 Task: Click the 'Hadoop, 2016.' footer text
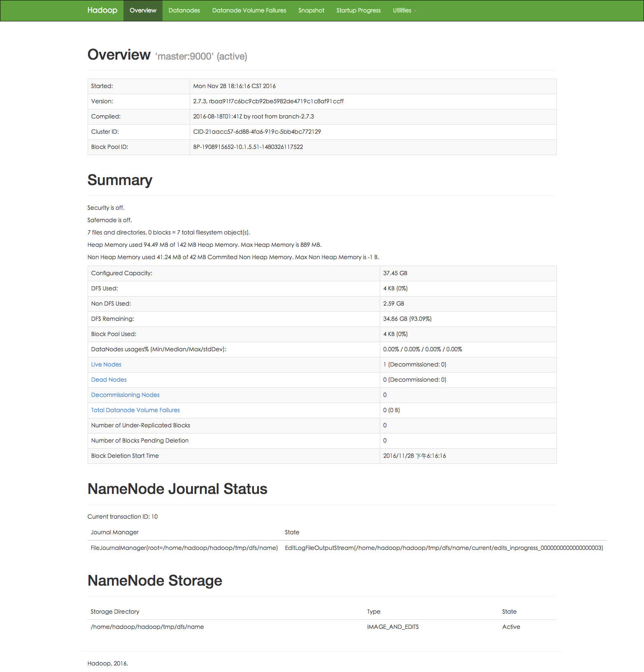[107, 663]
